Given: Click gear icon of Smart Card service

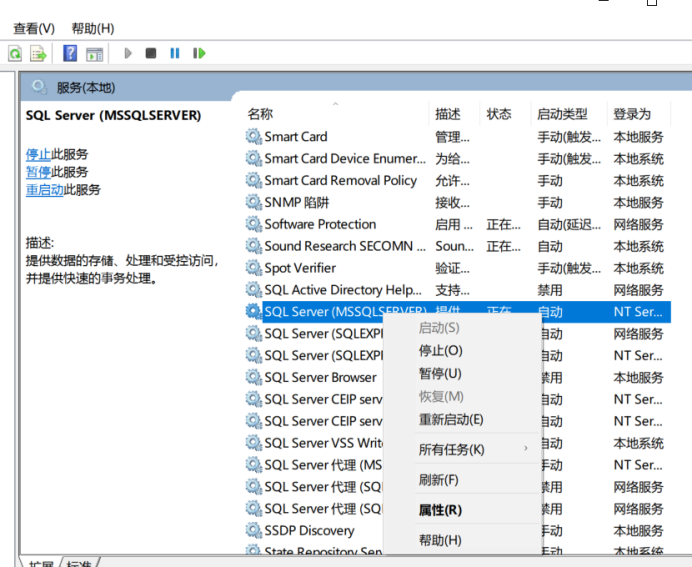Looking at the screenshot, I should tap(254, 136).
